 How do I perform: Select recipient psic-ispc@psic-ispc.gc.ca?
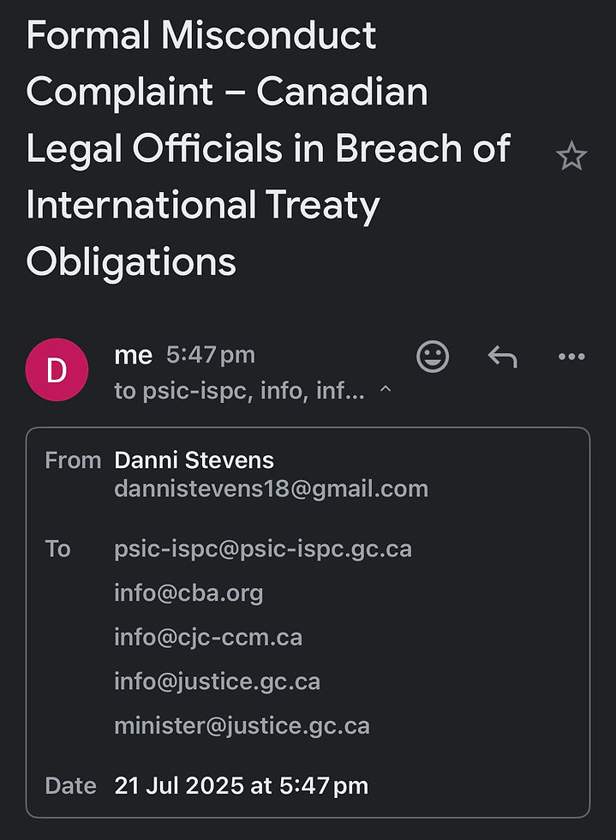pyautogui.click(x=263, y=549)
